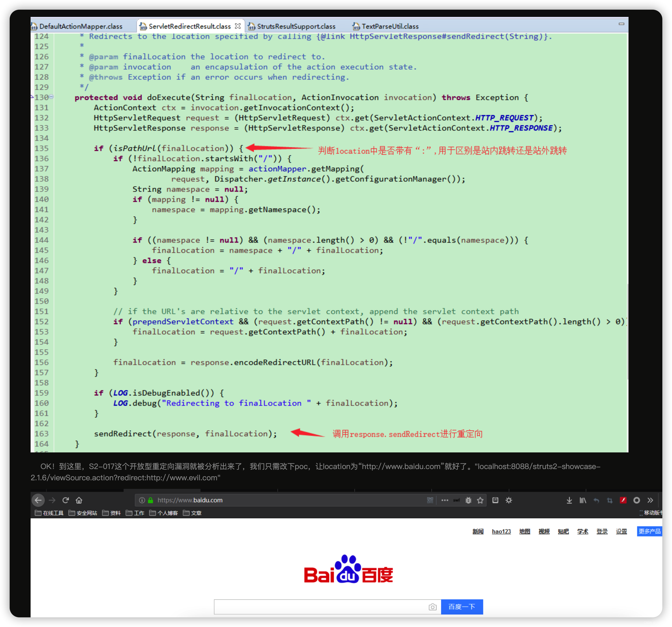Click the sendRedirect(response, finalLocation) code line

coord(185,433)
